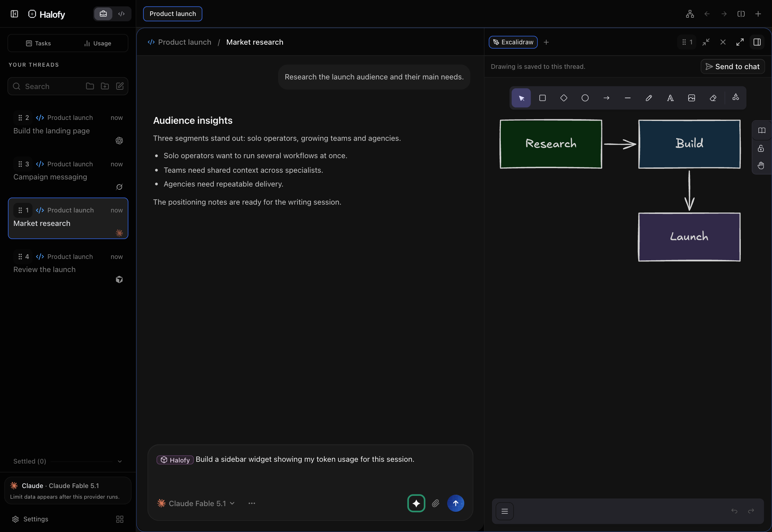Screen dimensions: 772x532
Task: Select the Text tool
Action: tap(670, 98)
